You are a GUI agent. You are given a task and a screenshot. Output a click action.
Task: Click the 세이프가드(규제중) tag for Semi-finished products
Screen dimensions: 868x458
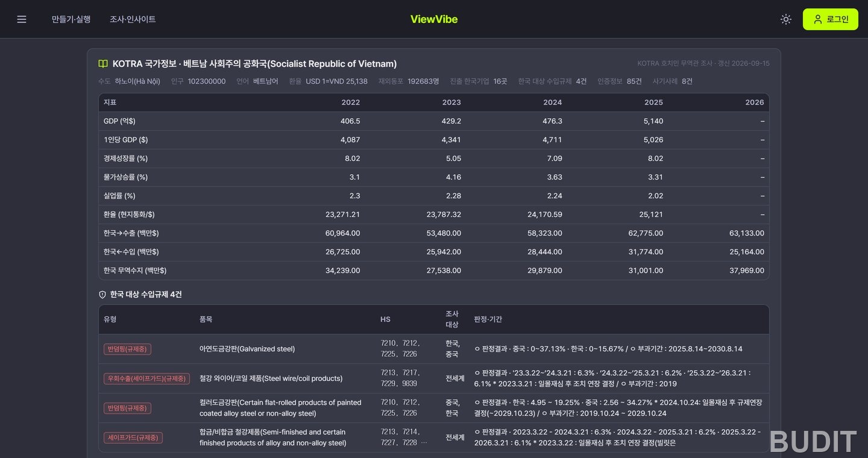[133, 438]
